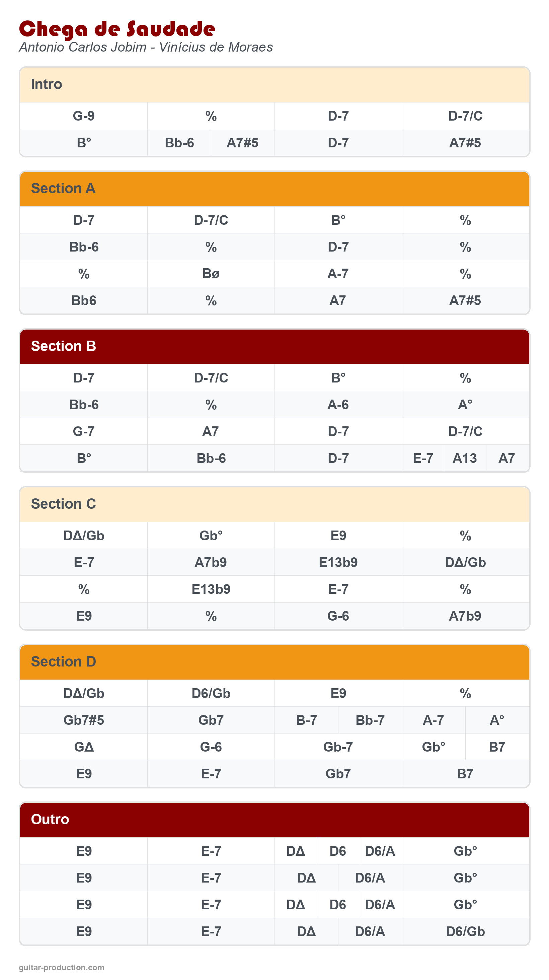The image size is (549, 980).
Task: Click the Chega de Saudade title
Action: (x=117, y=29)
